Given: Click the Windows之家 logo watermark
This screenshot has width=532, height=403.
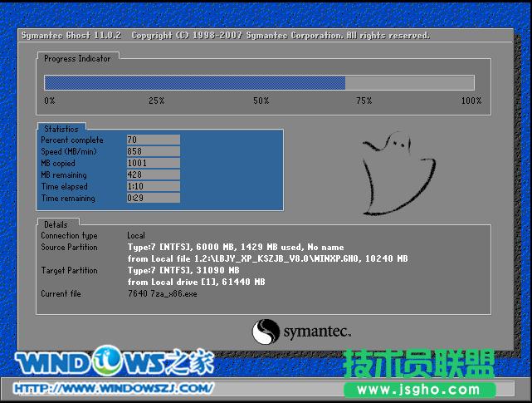Looking at the screenshot, I should tap(115, 362).
